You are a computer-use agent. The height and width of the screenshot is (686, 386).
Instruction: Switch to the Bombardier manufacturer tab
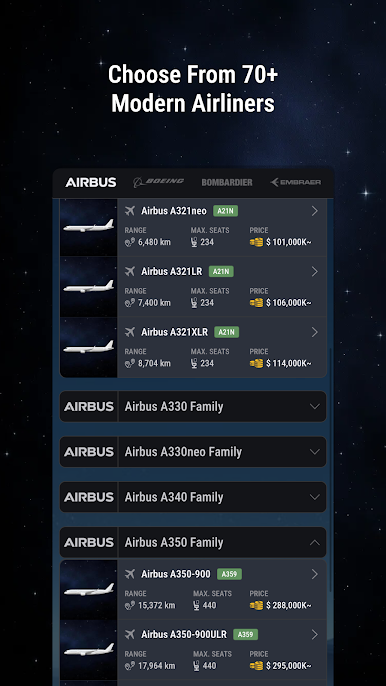(x=227, y=182)
